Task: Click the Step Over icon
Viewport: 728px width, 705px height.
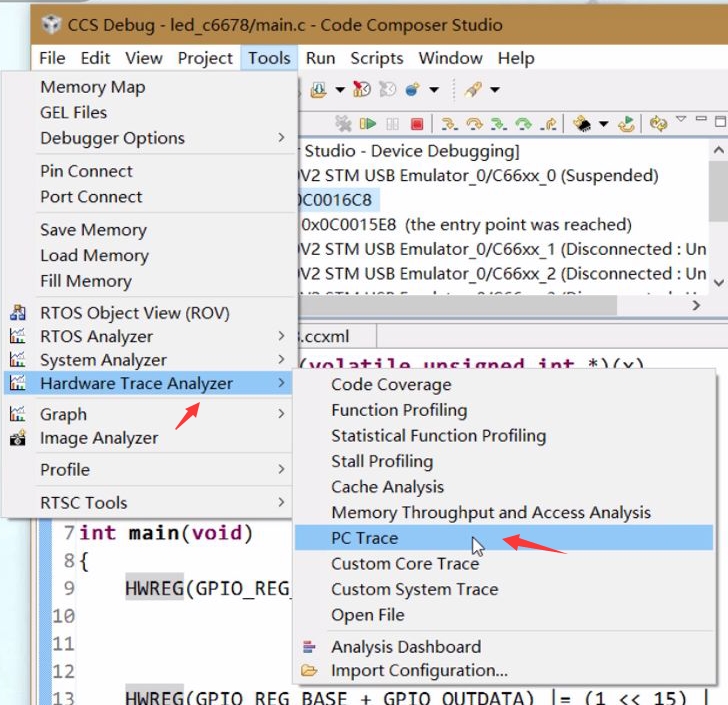Action: click(474, 124)
